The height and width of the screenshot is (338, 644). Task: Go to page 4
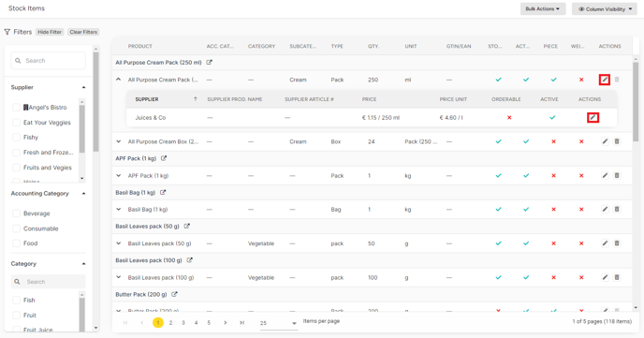click(196, 323)
